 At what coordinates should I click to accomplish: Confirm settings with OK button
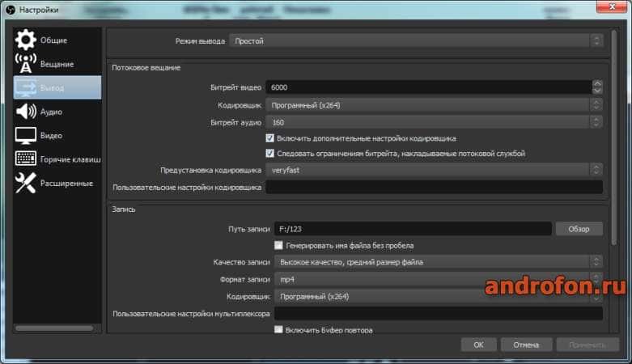tap(478, 345)
